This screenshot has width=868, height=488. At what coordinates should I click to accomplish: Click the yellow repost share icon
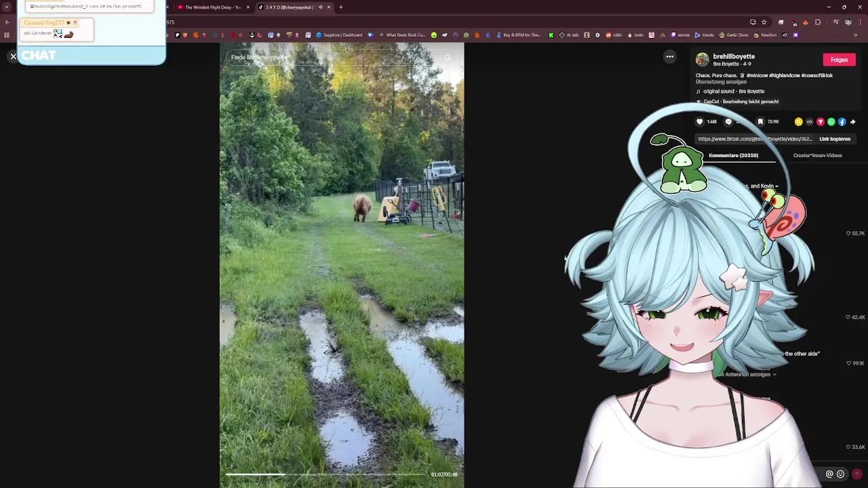tap(798, 122)
